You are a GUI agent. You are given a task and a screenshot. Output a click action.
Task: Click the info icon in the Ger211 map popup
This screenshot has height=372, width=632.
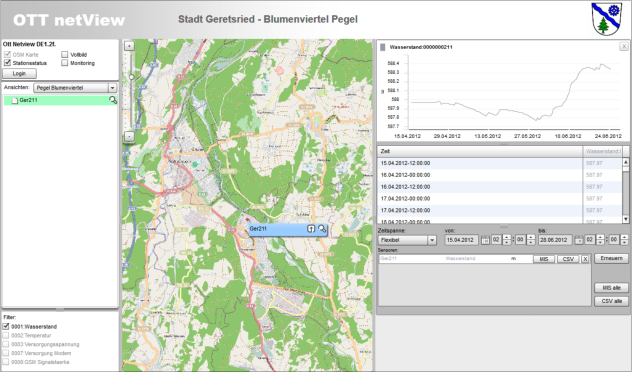pyautogui.click(x=311, y=229)
